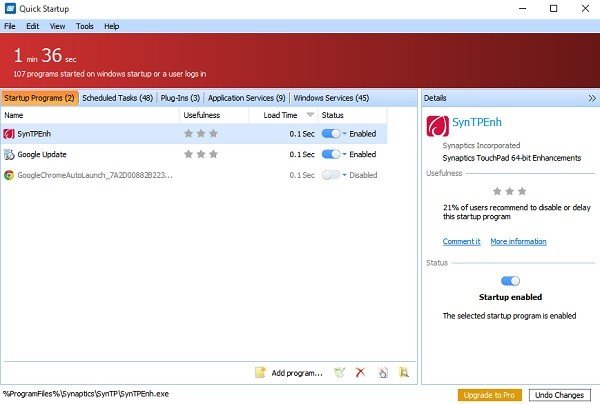Click the red X delete icon
The height and width of the screenshot is (404, 600).
coord(360,372)
